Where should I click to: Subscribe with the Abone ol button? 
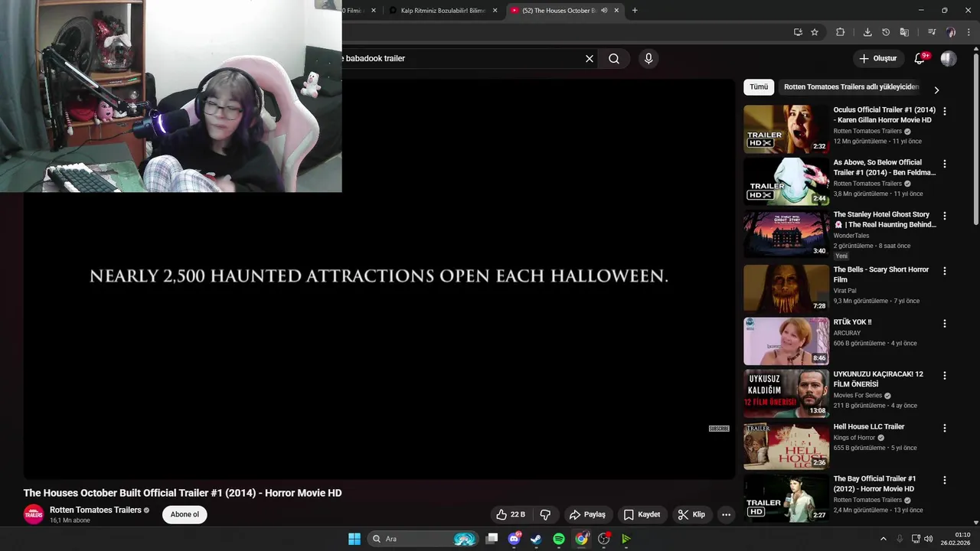(185, 514)
